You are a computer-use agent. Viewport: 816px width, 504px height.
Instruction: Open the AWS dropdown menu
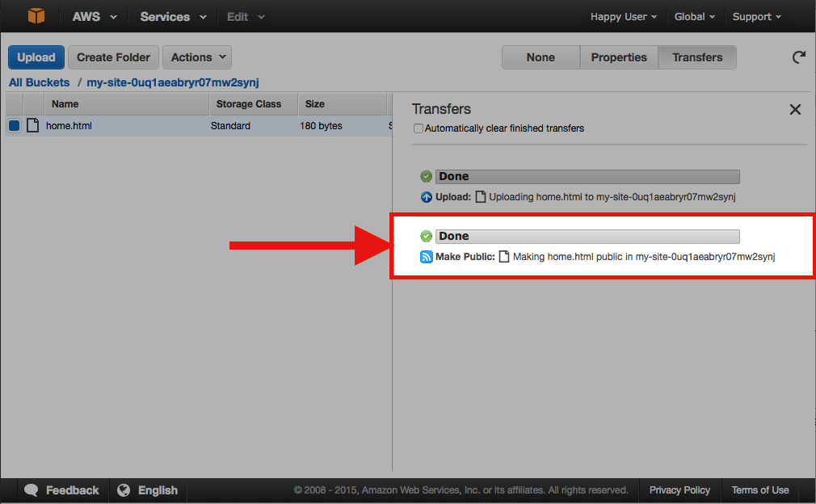pos(95,17)
